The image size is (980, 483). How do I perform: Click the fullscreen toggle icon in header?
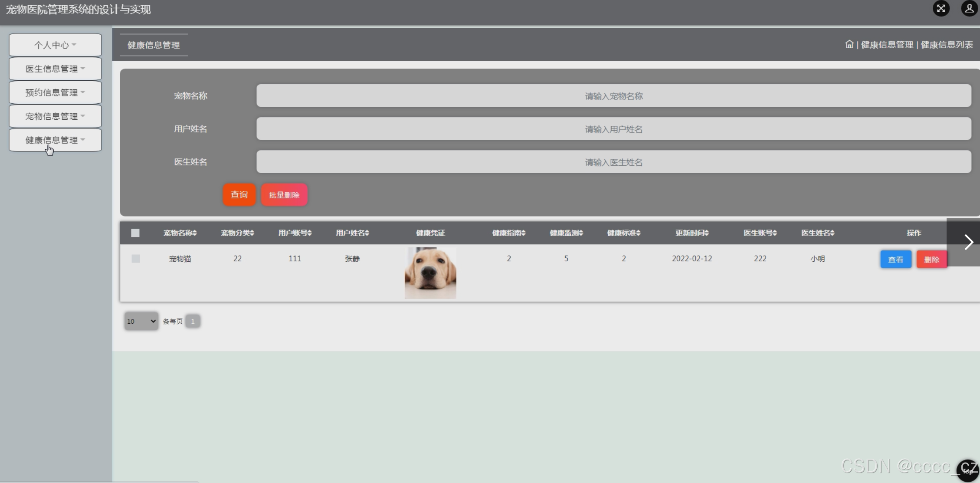click(x=941, y=9)
